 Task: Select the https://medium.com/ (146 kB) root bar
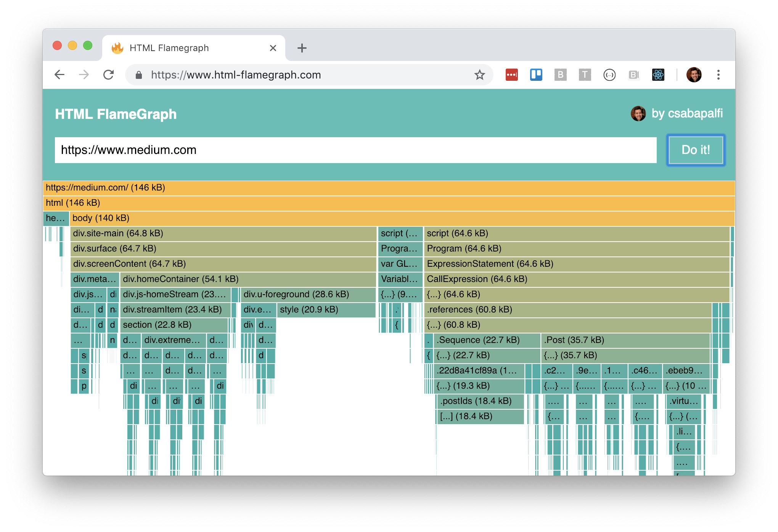tap(389, 188)
